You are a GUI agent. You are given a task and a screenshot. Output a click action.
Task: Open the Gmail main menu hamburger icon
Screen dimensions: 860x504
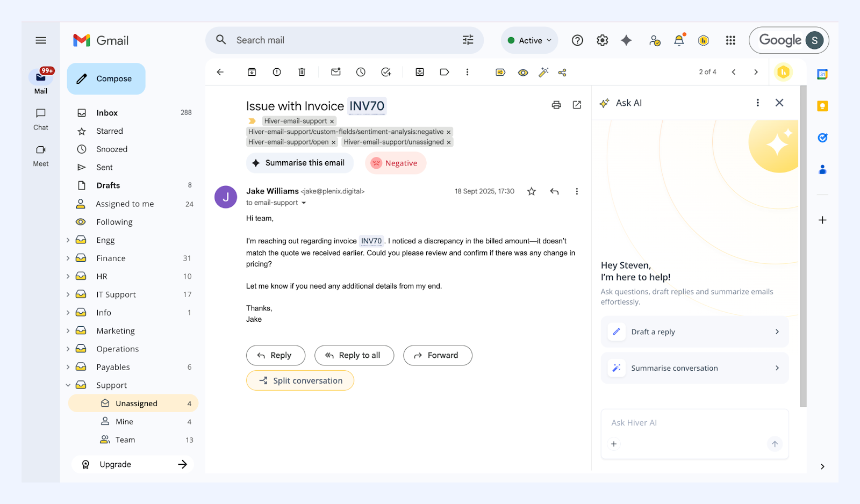click(41, 40)
